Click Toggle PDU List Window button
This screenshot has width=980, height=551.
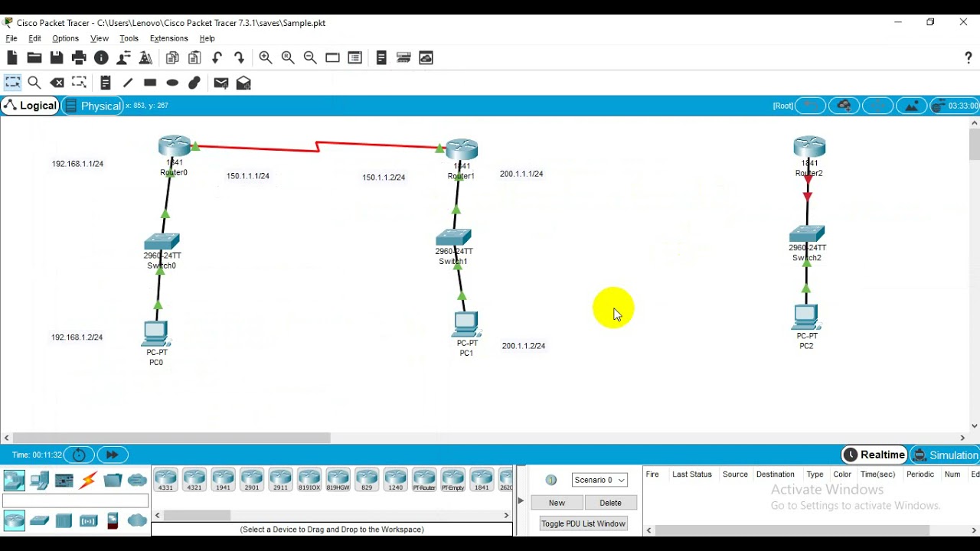(x=583, y=523)
